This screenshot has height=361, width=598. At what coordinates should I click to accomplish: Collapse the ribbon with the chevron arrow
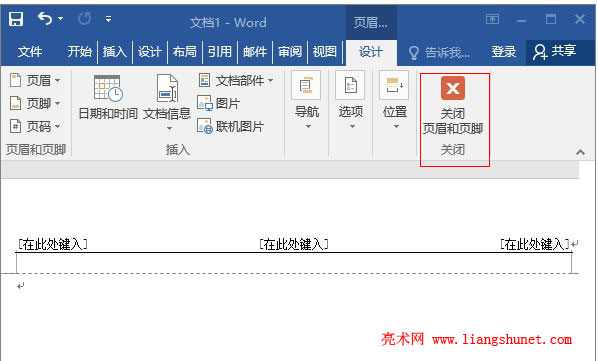coord(580,152)
